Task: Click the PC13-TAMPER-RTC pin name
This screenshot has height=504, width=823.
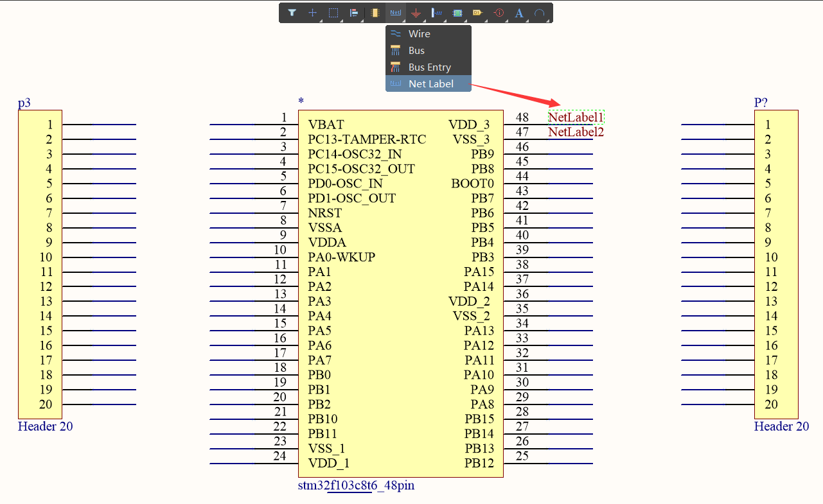Action: pyautogui.click(x=367, y=139)
